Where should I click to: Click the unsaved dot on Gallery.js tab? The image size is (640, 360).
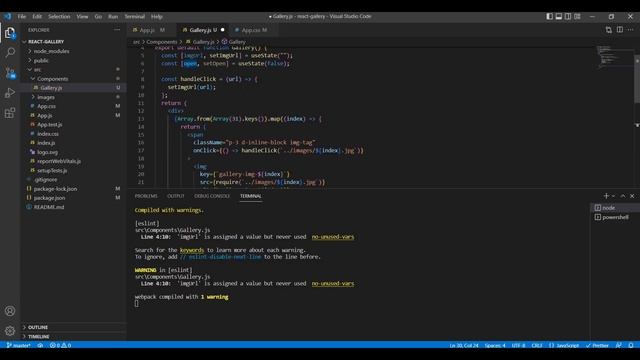coord(222,30)
